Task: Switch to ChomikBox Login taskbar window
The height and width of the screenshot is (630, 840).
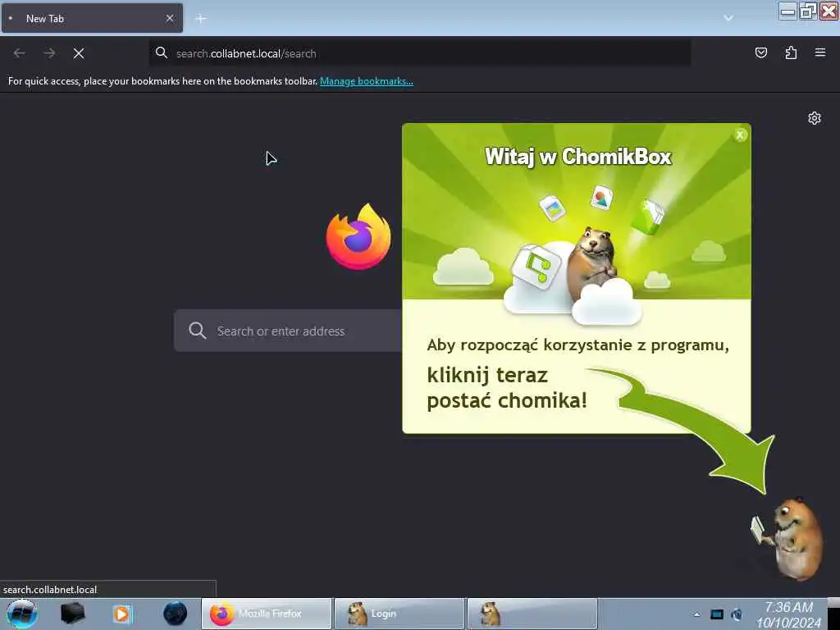Action: [399, 614]
